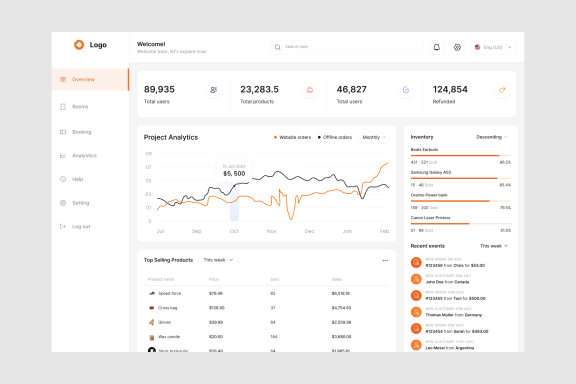Open the Descending sort dropdown in Inventory
Viewport: 576px width, 384px height.
point(491,137)
